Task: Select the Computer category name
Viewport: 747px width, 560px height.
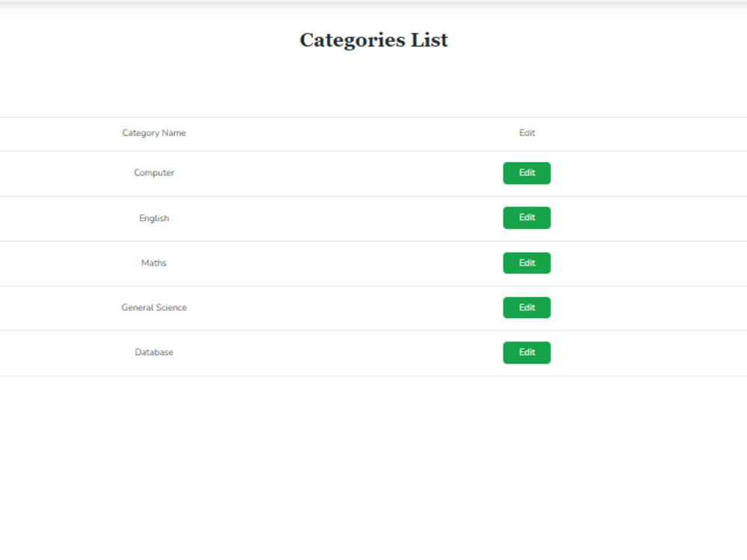Action: (154, 172)
